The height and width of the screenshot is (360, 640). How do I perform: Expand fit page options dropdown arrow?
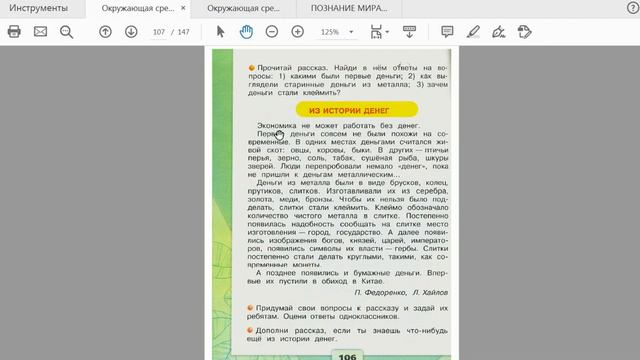pyautogui.click(x=387, y=32)
